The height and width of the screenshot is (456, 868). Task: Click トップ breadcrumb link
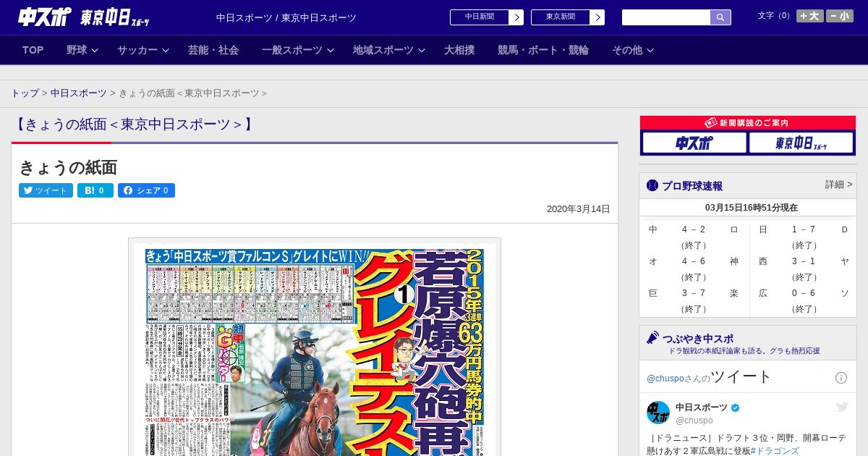pyautogui.click(x=25, y=93)
